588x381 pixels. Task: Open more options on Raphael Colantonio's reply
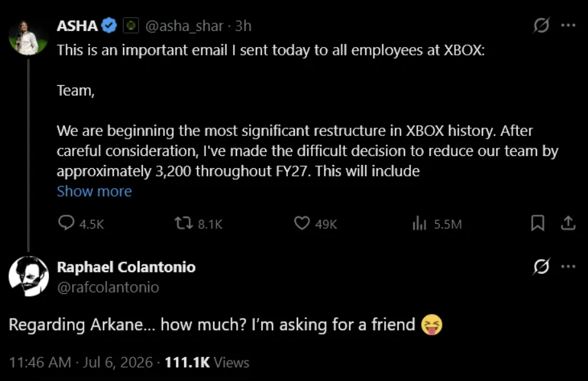point(568,266)
